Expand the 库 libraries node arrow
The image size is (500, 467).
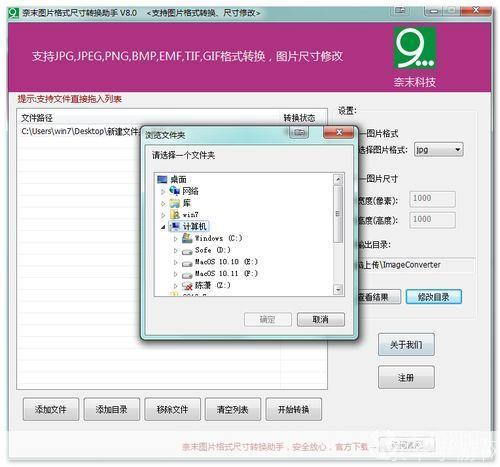pyautogui.click(x=163, y=203)
